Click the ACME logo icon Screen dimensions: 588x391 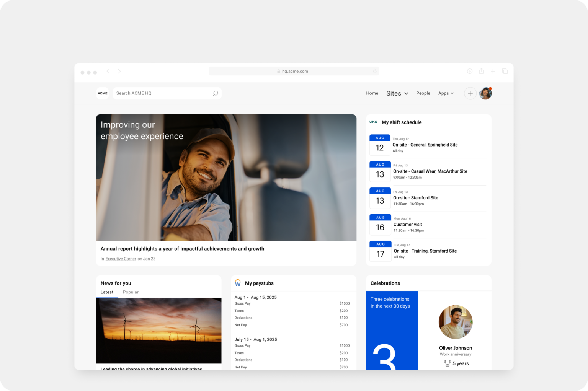coord(103,93)
